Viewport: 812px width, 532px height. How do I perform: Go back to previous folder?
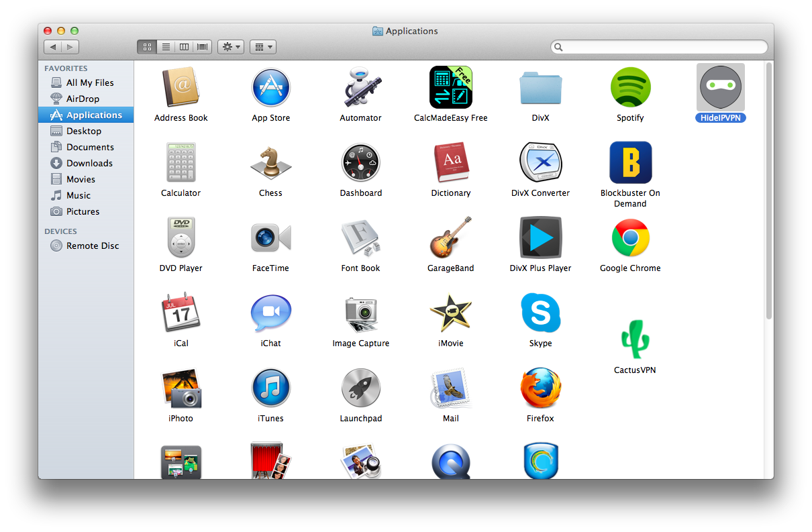pos(53,47)
